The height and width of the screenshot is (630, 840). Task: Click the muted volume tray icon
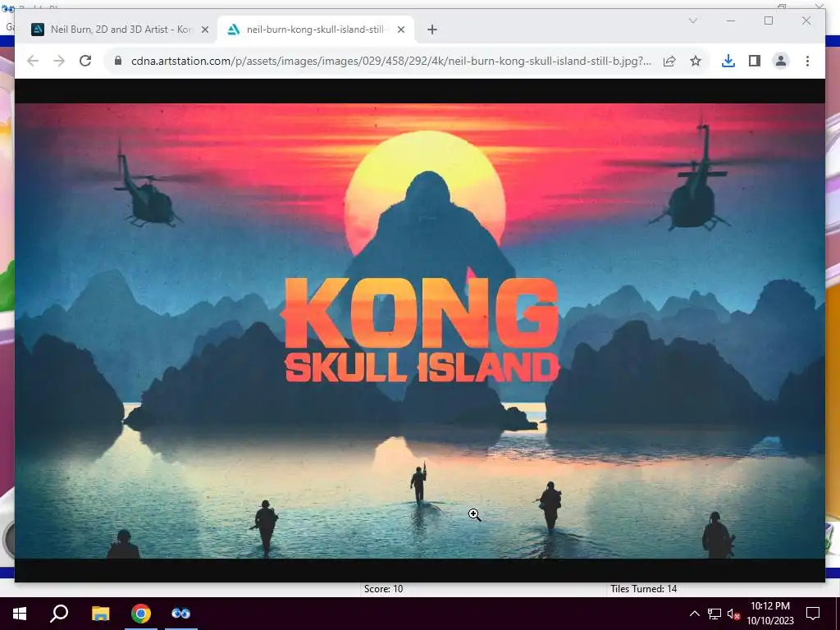pyautogui.click(x=733, y=614)
